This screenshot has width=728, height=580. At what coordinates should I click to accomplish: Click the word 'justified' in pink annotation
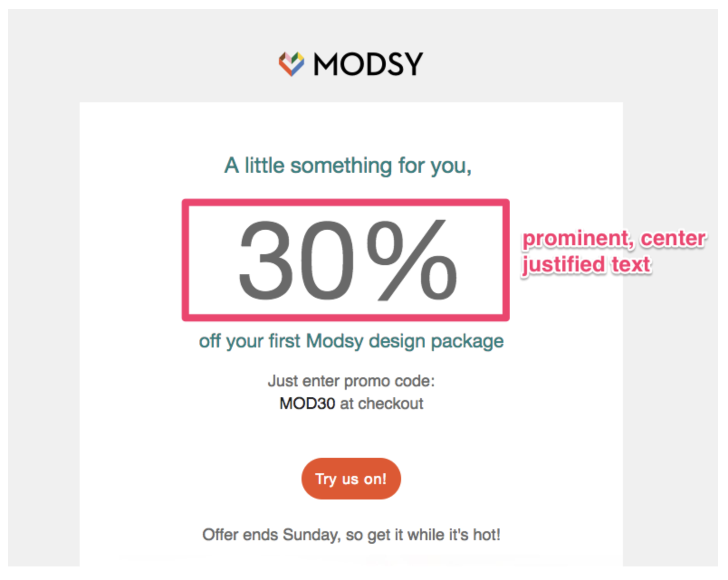[564, 265]
